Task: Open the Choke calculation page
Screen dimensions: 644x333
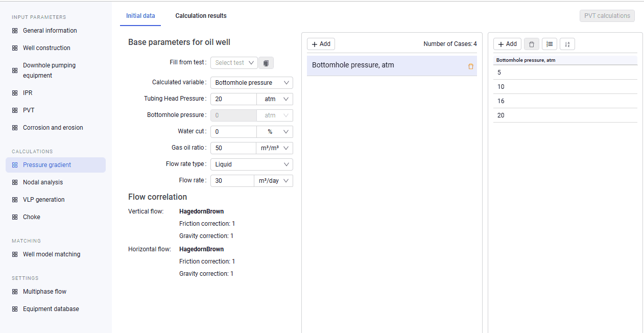Action: click(x=31, y=217)
